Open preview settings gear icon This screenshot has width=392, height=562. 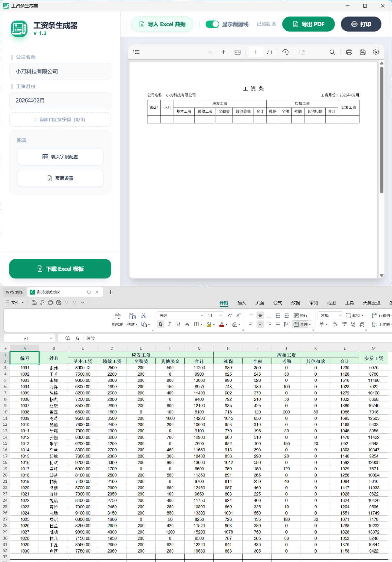pyautogui.click(x=376, y=52)
